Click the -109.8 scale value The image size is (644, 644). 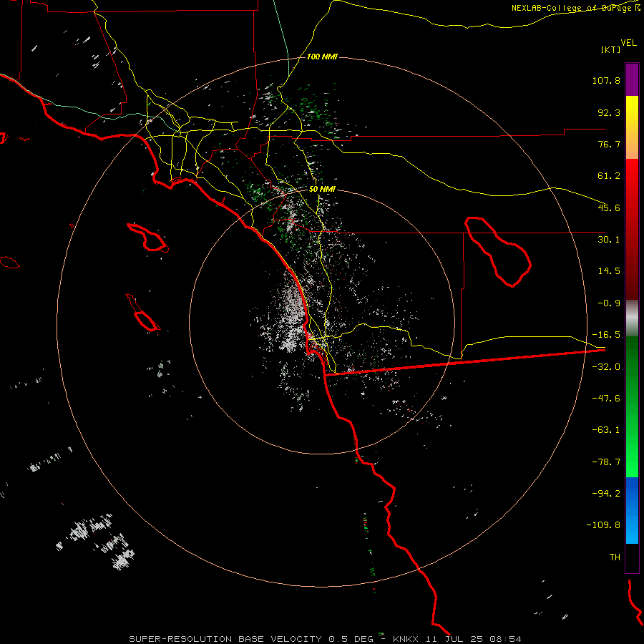pyautogui.click(x=603, y=525)
